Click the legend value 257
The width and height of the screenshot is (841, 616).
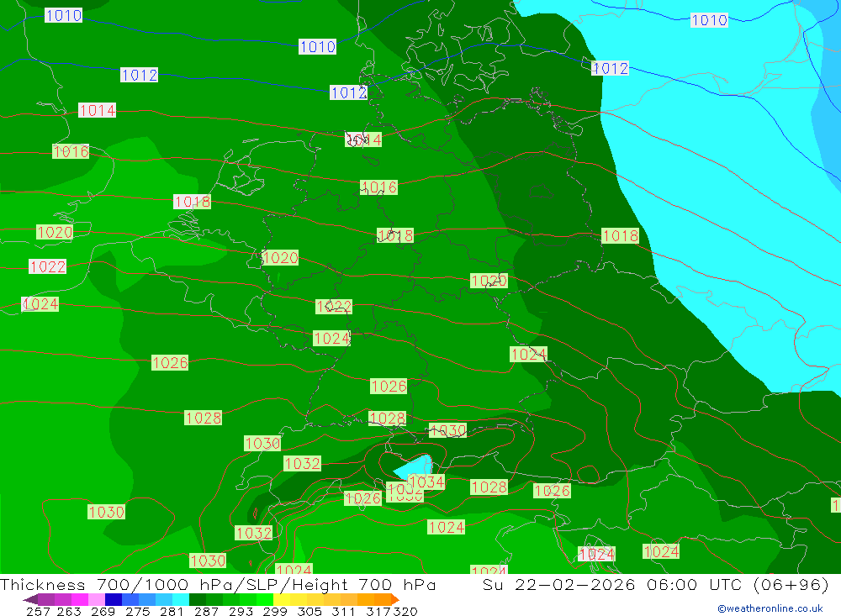tap(38, 611)
